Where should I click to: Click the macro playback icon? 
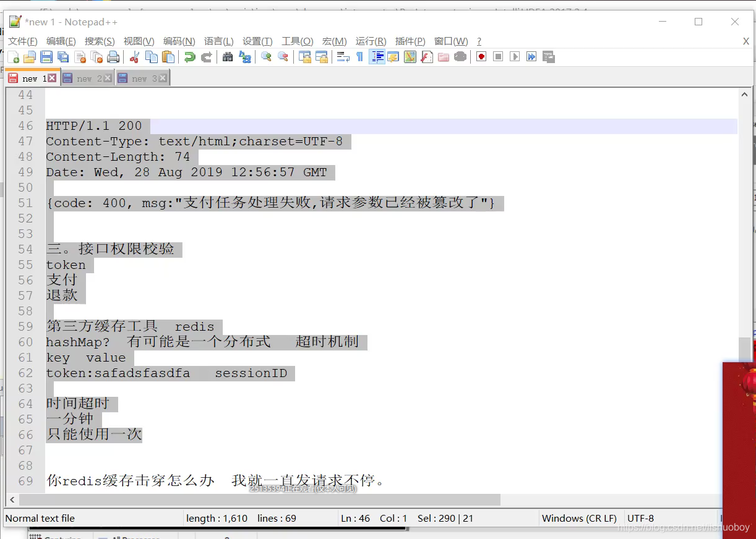tap(515, 57)
